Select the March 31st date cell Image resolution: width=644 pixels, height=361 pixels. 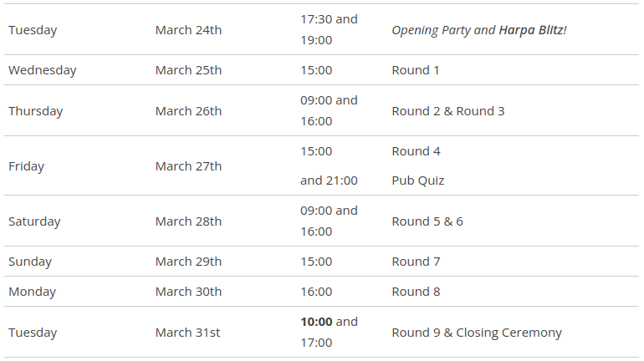pos(187,333)
